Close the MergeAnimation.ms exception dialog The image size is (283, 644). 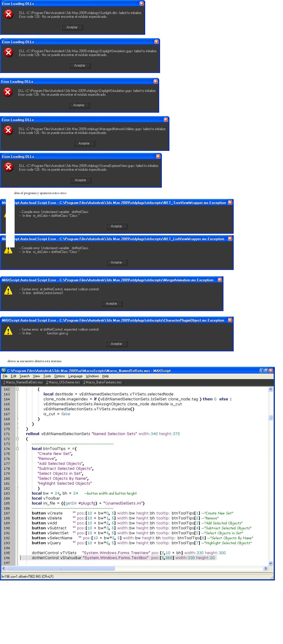tap(220, 280)
